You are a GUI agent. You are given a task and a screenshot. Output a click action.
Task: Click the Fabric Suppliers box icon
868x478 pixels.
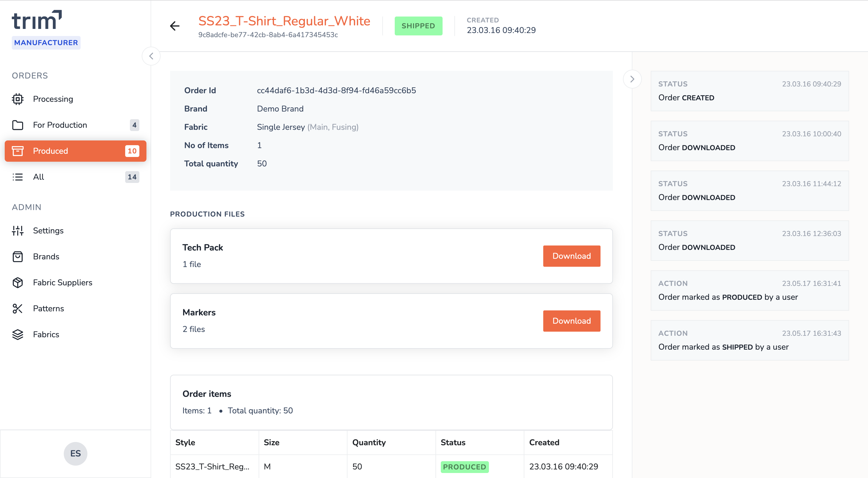tap(17, 283)
